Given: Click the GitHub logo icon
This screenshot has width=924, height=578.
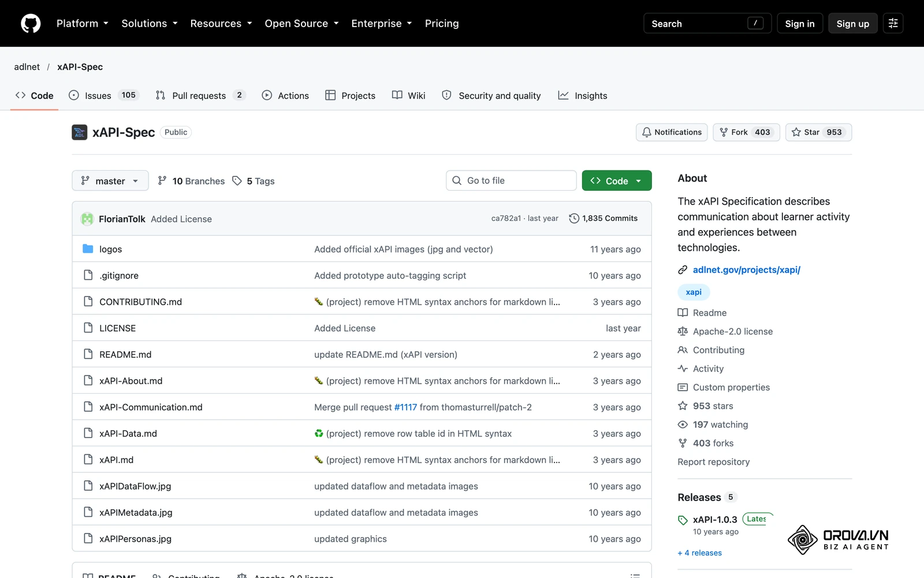Looking at the screenshot, I should point(31,24).
